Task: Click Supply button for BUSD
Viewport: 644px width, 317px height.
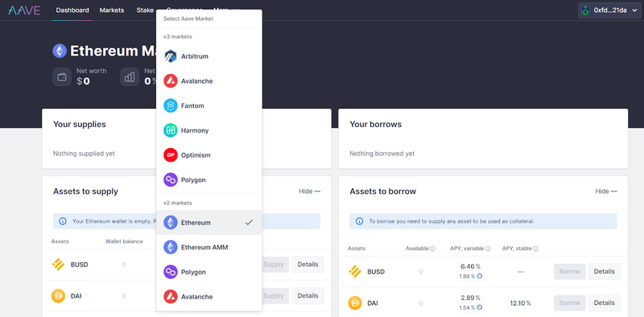Action: 275,265
